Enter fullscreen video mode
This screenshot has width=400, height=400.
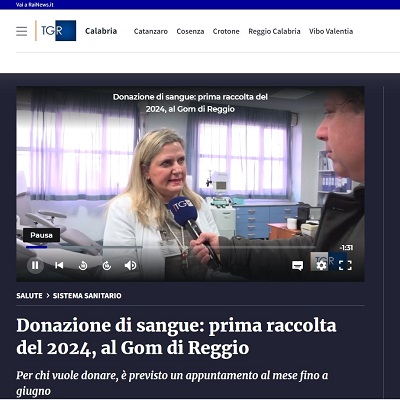pyautogui.click(x=345, y=266)
